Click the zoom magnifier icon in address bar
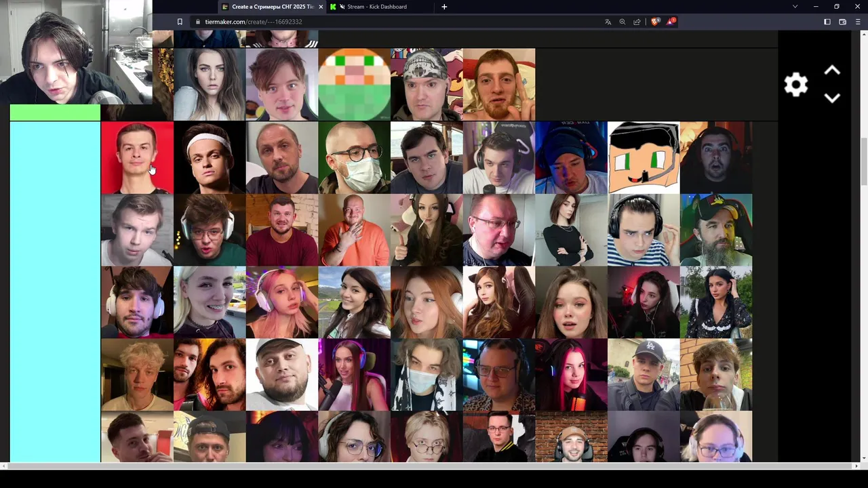Screen dimensions: 868x488 pos(623,22)
